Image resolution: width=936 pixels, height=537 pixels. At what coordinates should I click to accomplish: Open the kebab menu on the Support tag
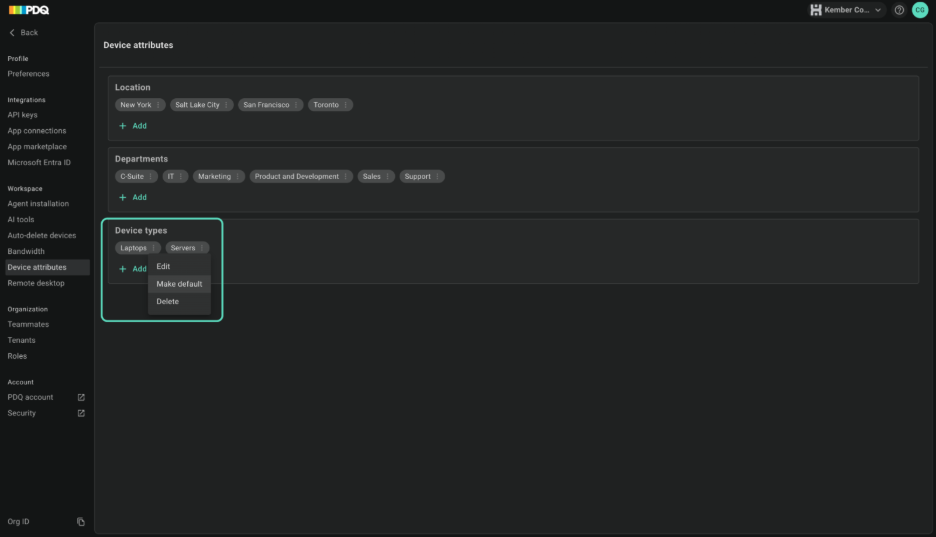tap(437, 177)
